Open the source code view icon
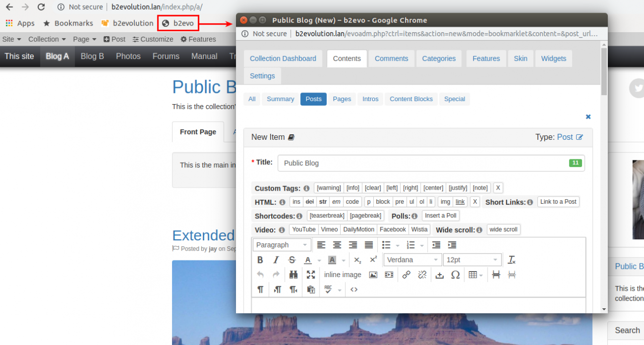Viewport: 644px width, 345px height. point(354,290)
